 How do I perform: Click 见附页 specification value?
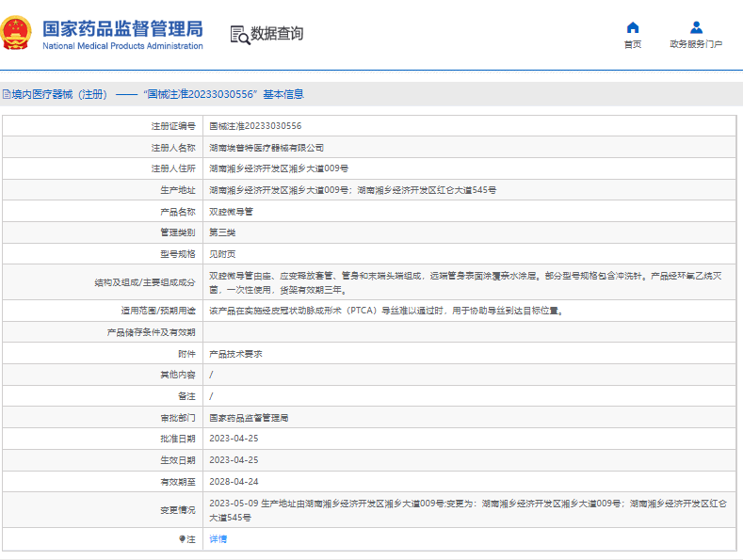222,254
